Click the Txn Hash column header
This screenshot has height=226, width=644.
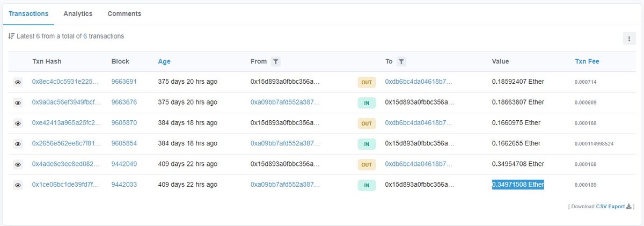(x=47, y=62)
